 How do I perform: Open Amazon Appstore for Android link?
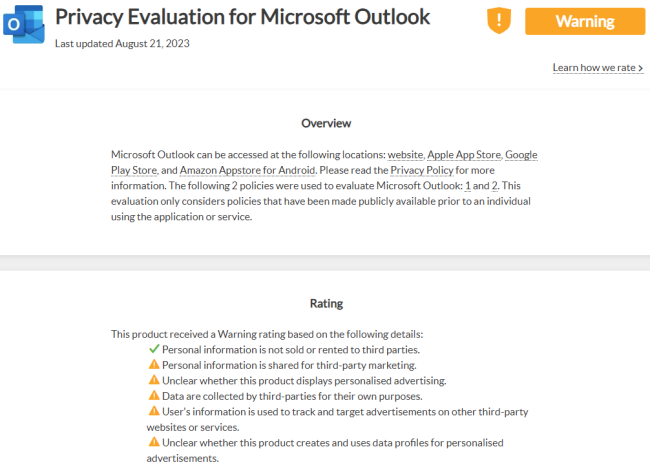pos(247,170)
